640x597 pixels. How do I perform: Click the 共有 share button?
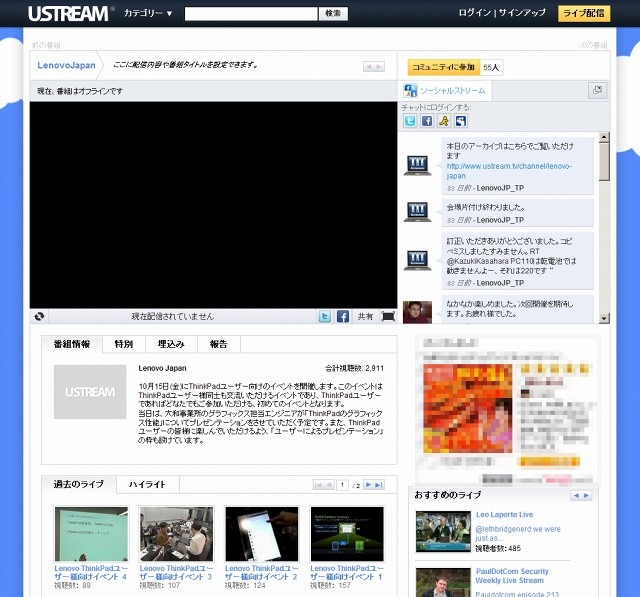click(x=365, y=316)
